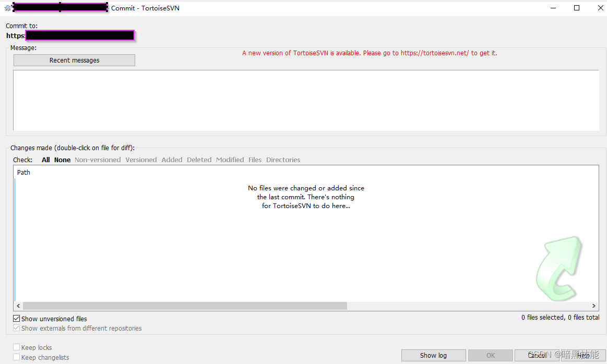Click the Directories filter
Screen dimensions: 607x364
coord(283,160)
